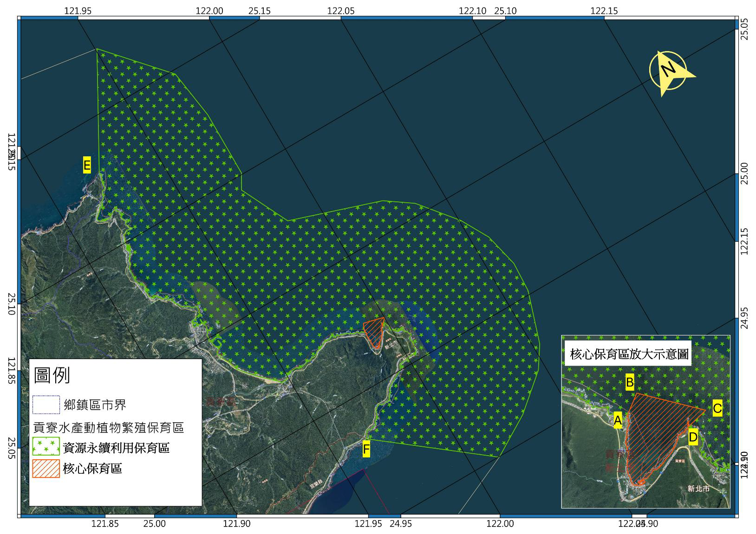Click the 25.15 coordinate label on top edge
Viewport: 756px width, 534px height.
click(x=259, y=11)
